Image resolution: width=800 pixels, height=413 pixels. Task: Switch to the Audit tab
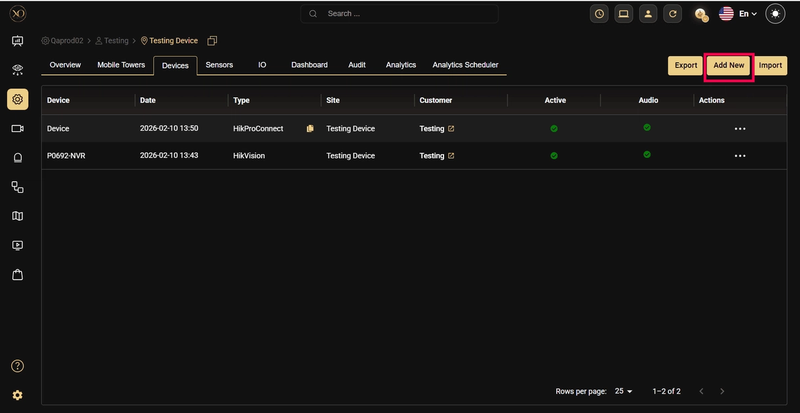(x=357, y=65)
